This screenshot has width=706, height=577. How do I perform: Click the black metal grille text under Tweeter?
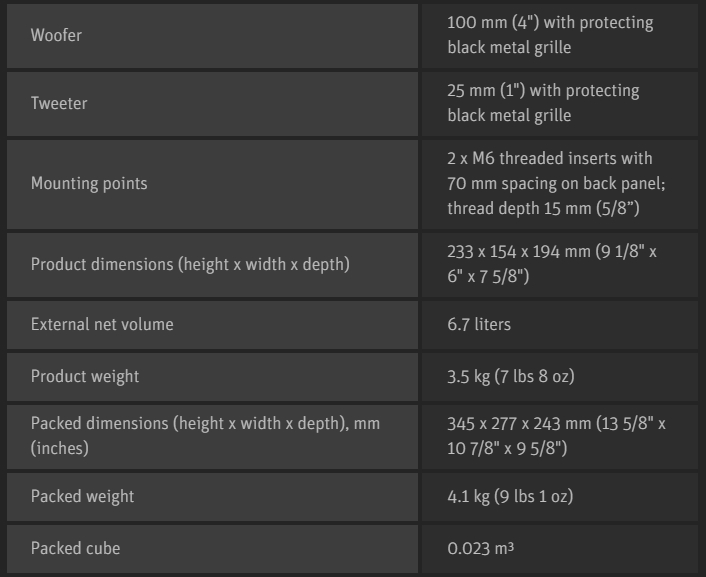point(509,116)
